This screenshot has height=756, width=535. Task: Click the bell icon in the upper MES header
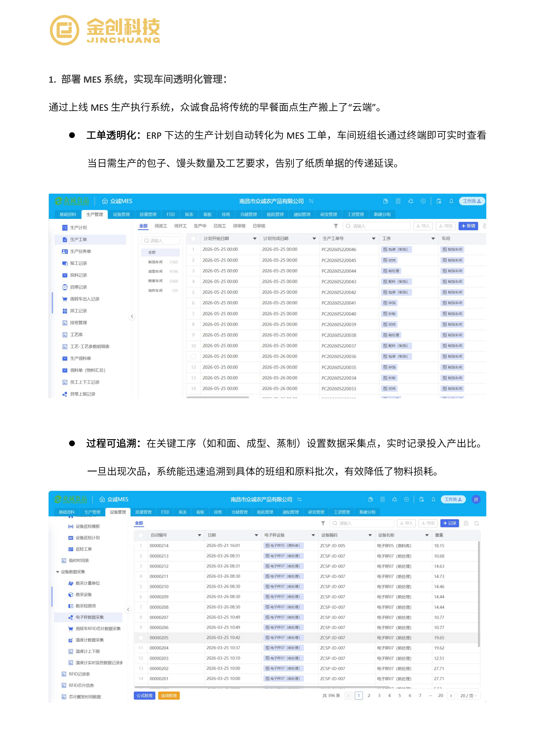(x=451, y=201)
